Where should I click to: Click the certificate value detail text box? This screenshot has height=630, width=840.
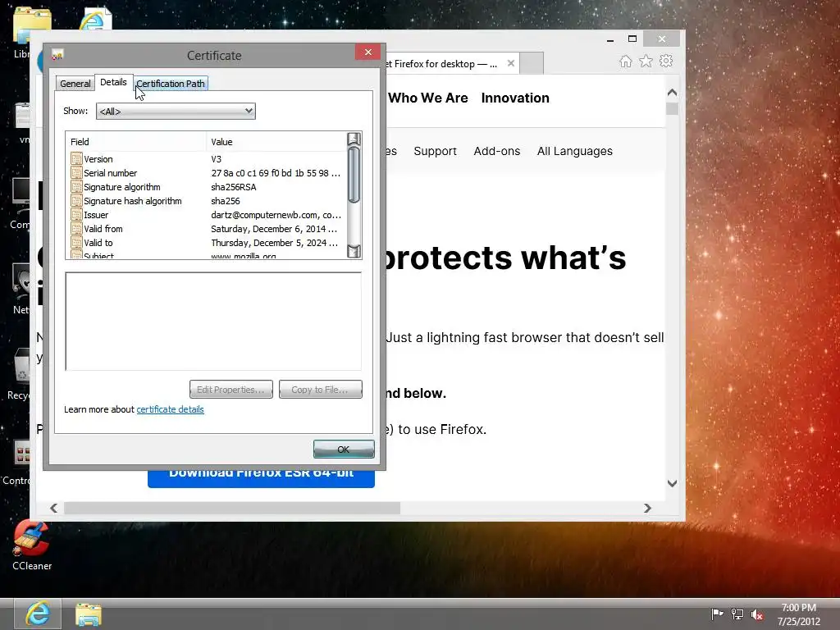coord(213,321)
